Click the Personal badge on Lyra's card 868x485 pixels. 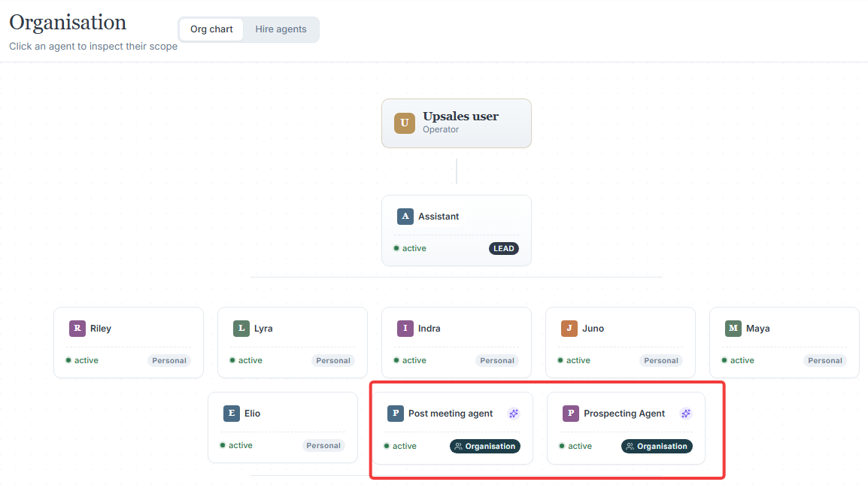(333, 360)
